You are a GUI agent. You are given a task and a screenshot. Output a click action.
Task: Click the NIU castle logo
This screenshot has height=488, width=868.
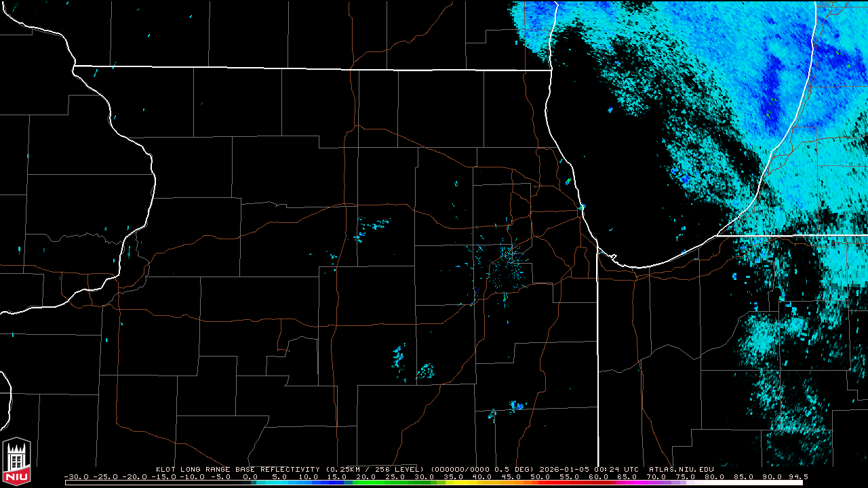point(17,462)
